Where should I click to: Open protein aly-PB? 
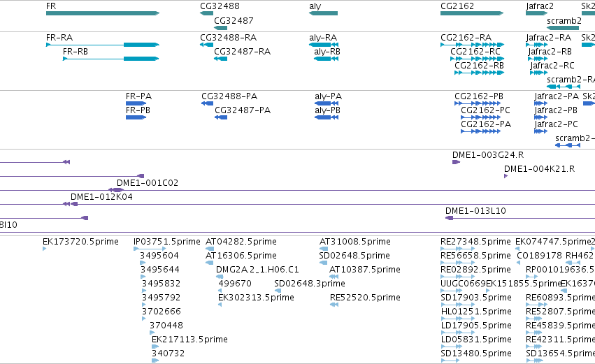327,110
